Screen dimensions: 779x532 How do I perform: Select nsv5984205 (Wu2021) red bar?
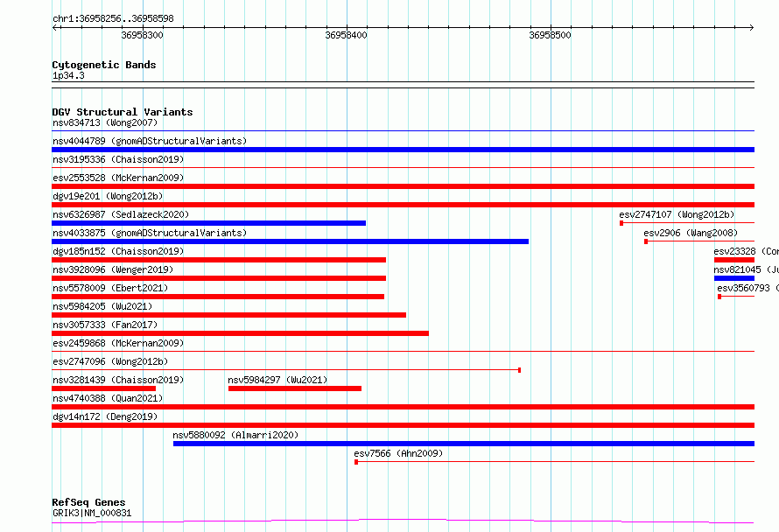point(229,315)
